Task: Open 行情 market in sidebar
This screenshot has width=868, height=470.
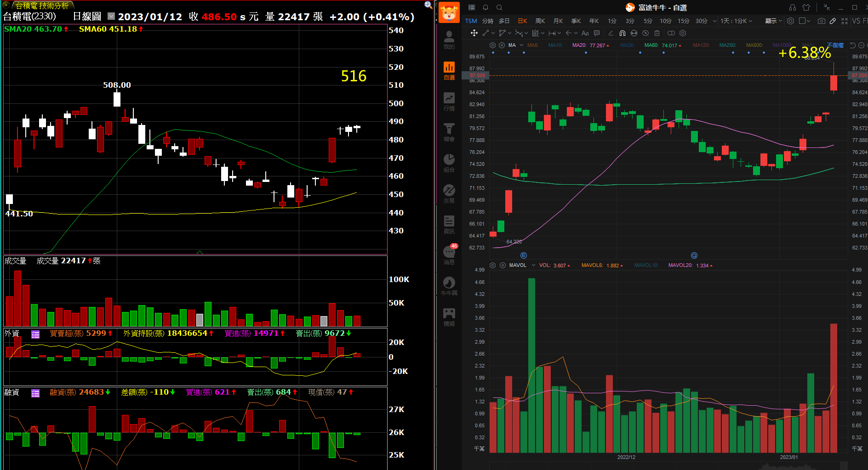Action: [x=449, y=102]
